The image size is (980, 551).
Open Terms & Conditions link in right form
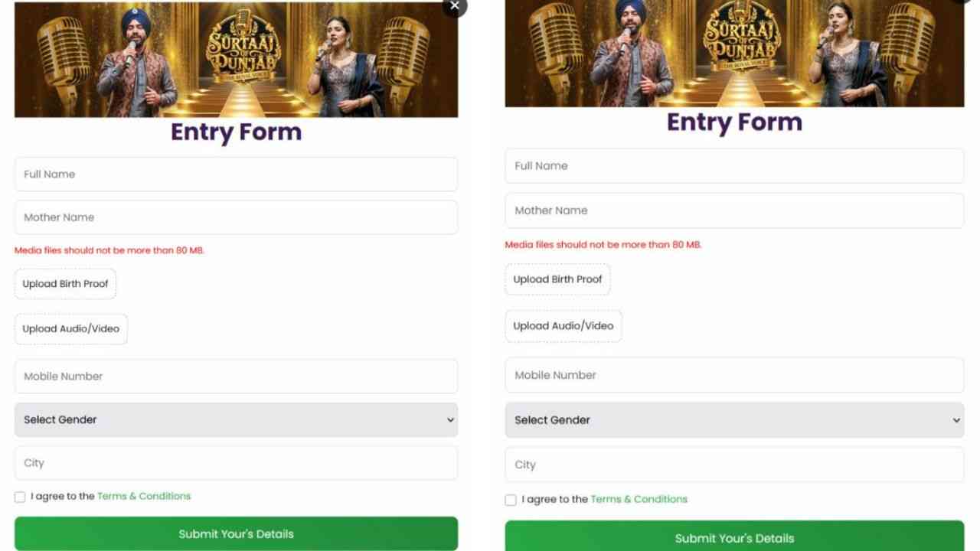pyautogui.click(x=639, y=499)
